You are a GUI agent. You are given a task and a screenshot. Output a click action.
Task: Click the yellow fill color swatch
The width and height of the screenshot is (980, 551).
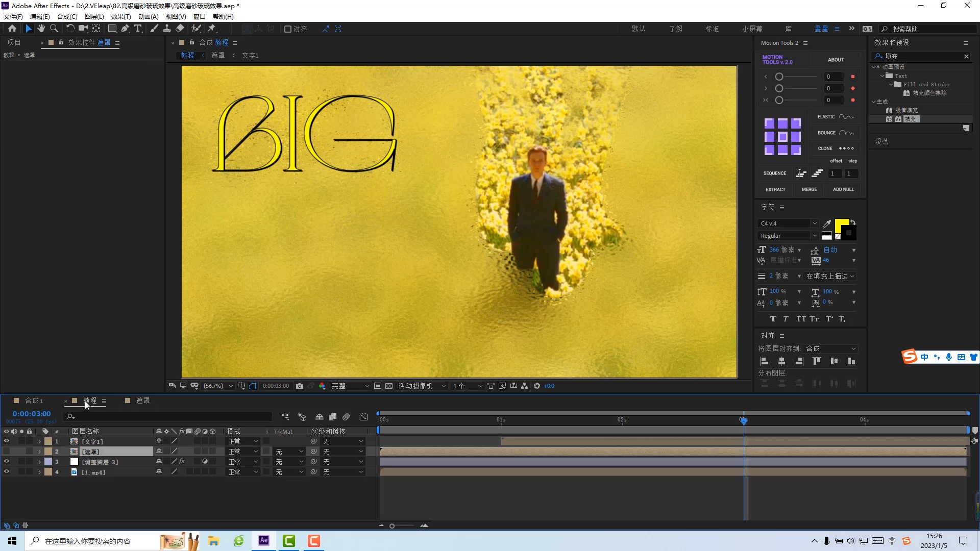click(841, 225)
